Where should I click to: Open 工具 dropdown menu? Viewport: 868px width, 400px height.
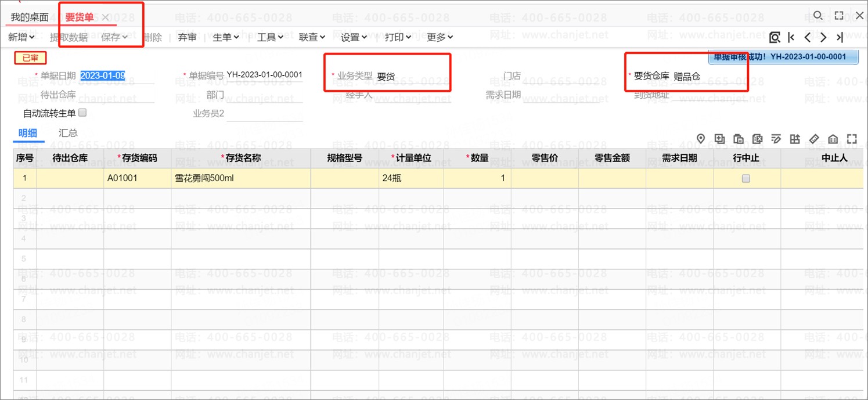coord(270,37)
